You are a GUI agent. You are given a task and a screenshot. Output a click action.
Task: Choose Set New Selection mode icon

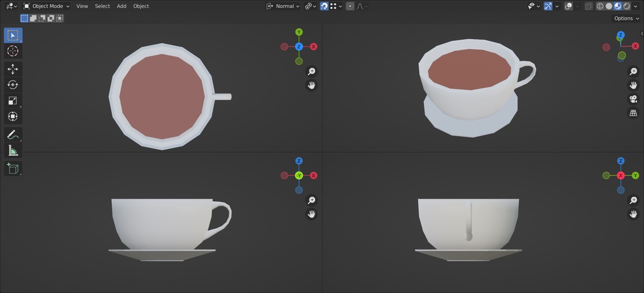[25, 18]
